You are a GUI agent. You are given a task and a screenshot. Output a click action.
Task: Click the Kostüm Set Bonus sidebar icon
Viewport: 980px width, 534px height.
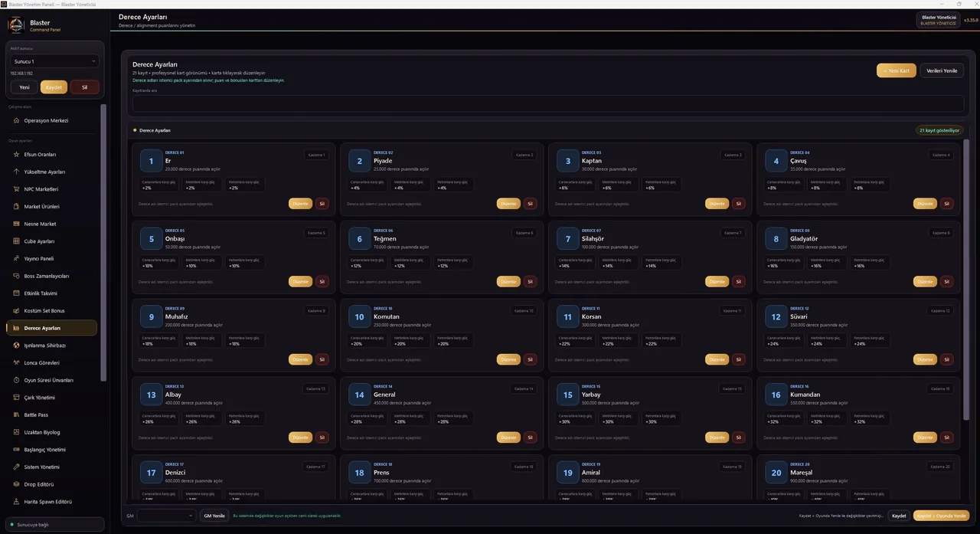[16, 310]
